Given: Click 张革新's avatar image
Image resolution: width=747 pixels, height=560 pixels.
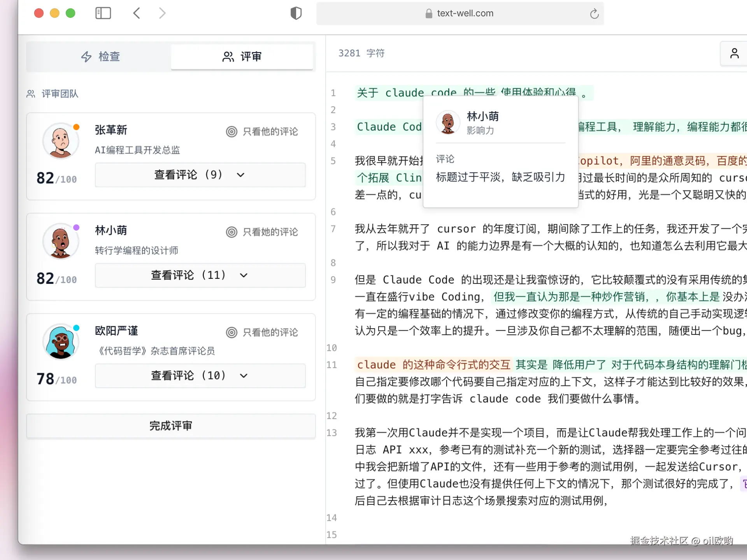Looking at the screenshot, I should (x=61, y=141).
